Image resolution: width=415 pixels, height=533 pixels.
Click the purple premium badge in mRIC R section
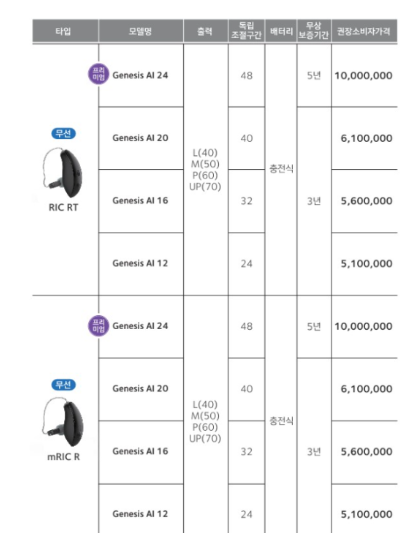tap(99, 325)
